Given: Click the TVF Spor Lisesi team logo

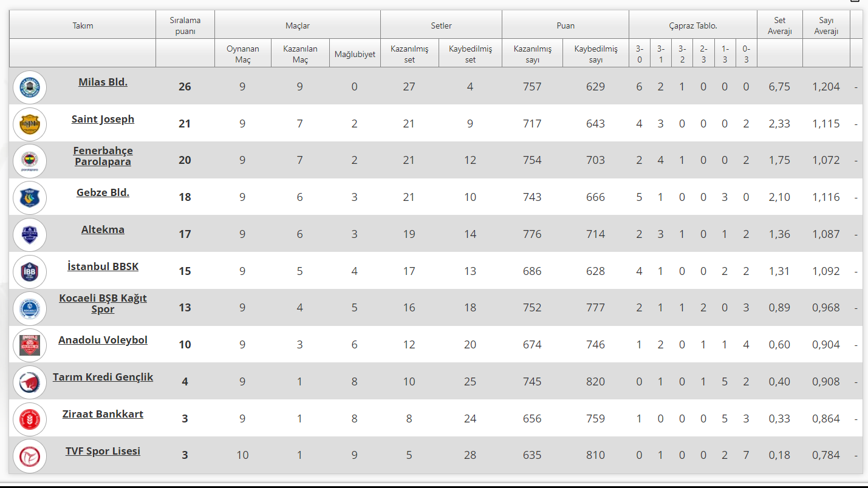Looking at the screenshot, I should (29, 455).
